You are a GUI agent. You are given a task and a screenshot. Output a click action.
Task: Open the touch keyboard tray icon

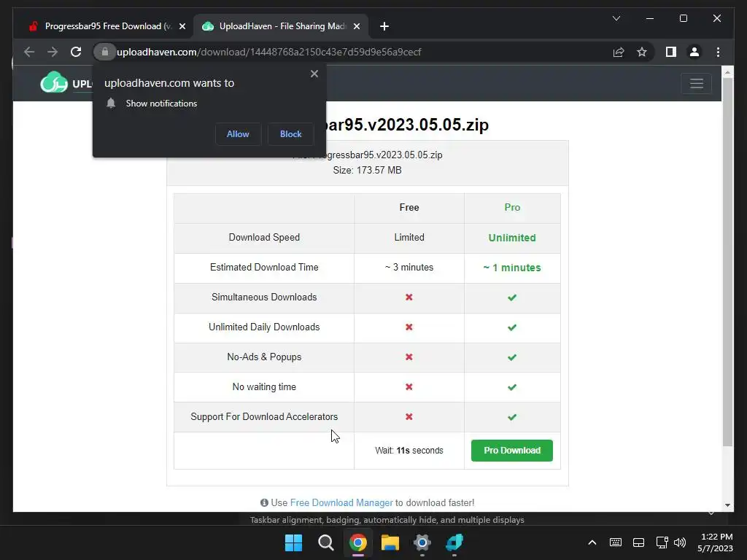616,542
